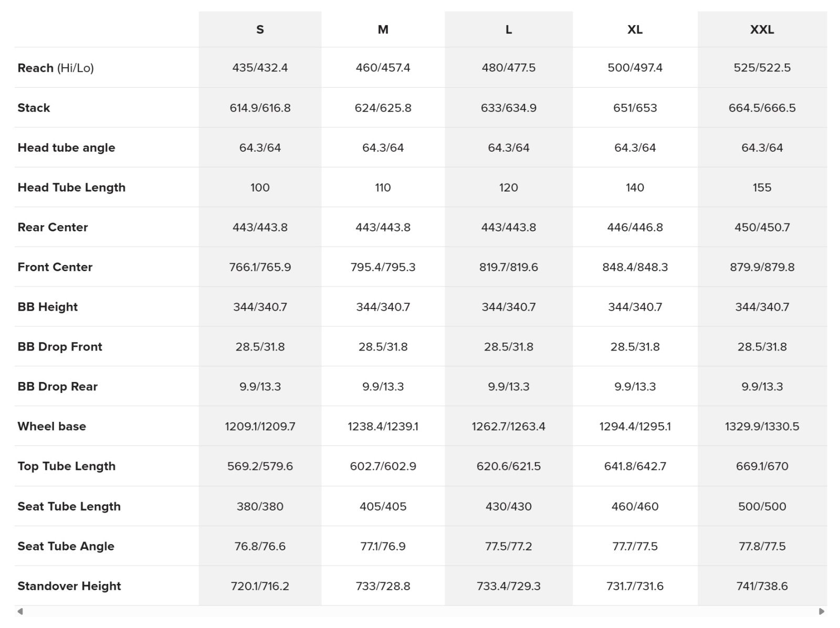This screenshot has width=840, height=628.
Task: Select the M size column header
Action: click(x=383, y=30)
